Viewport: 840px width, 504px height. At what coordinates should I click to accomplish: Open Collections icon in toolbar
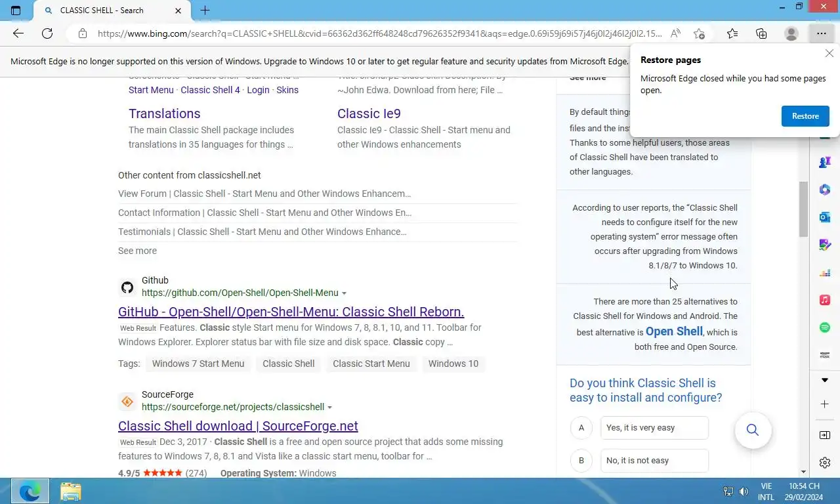coord(761,33)
